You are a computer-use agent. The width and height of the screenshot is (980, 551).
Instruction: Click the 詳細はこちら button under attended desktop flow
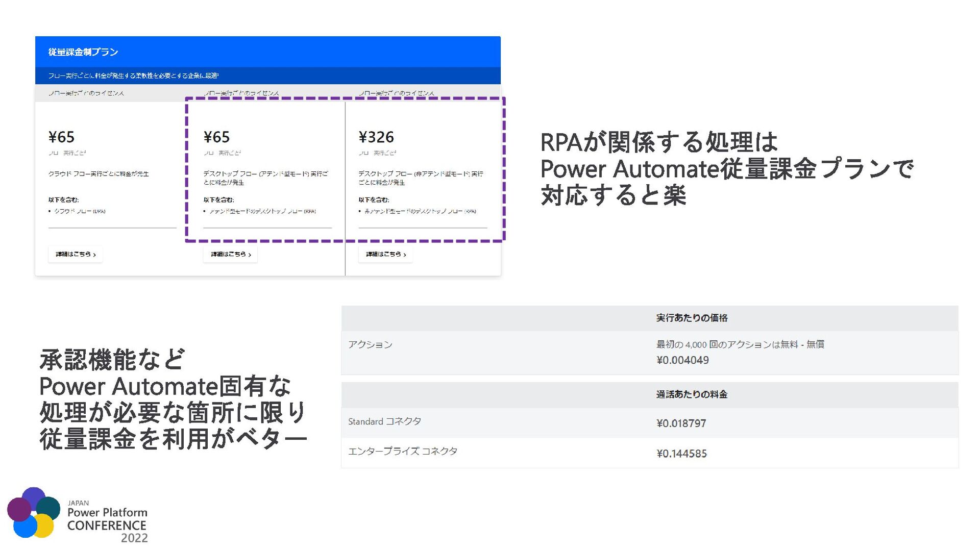point(230,254)
